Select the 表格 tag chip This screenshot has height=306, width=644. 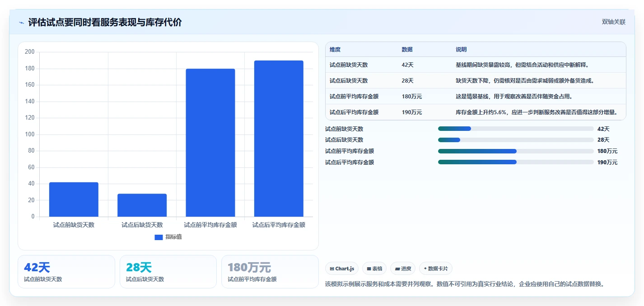[x=374, y=269]
